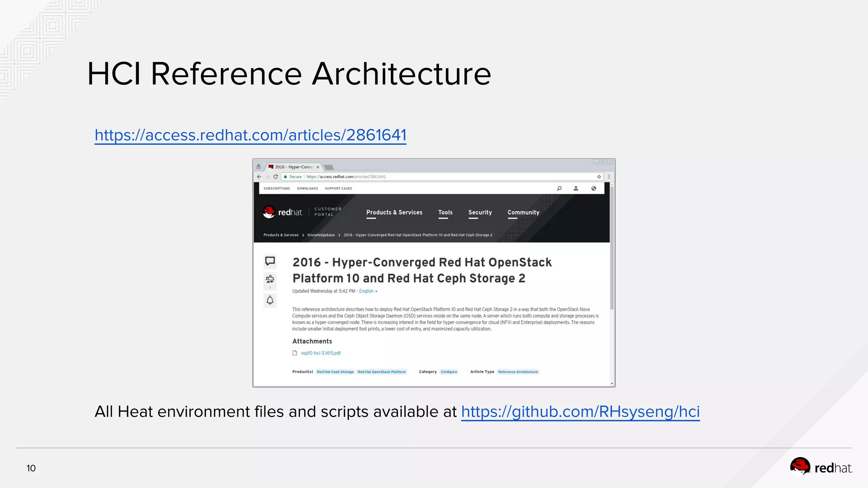Close the 2016 - Hyper-Conve browser tab
868x488 pixels.
[x=318, y=167]
